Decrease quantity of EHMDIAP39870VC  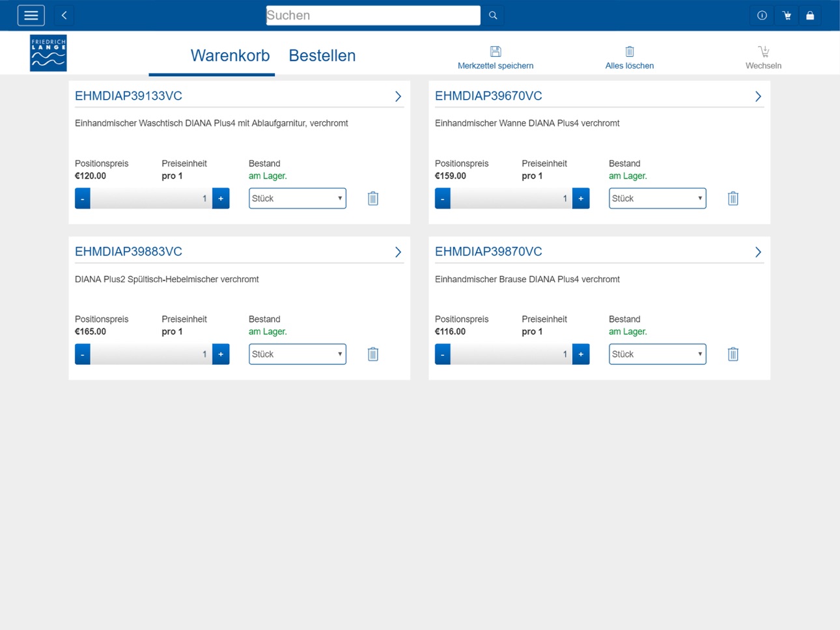(x=443, y=354)
